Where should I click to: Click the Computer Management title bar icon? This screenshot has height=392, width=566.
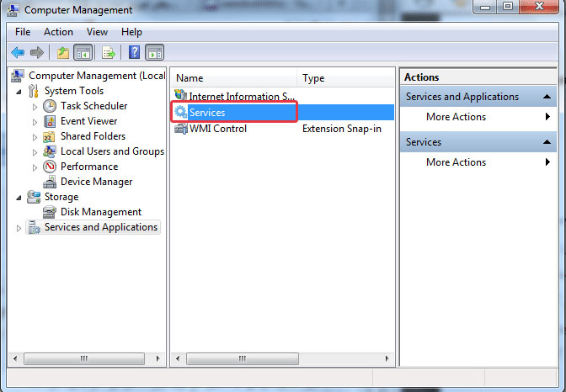click(x=13, y=10)
